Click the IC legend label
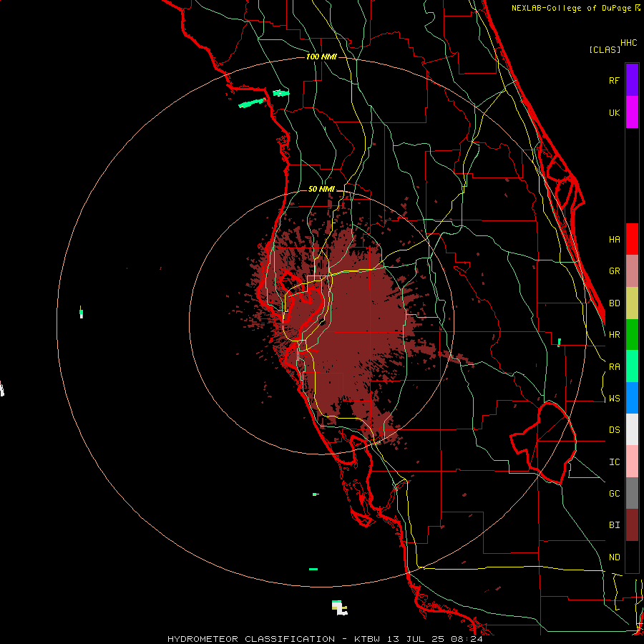Screen dimensions: 644x644 click(615, 462)
